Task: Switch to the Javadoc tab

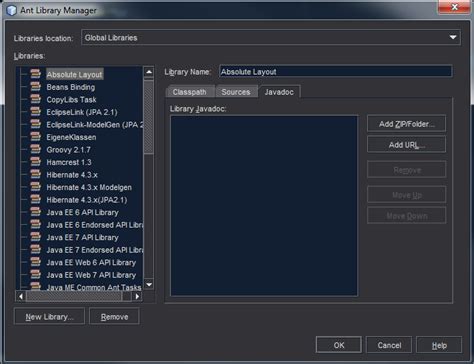Action: (x=279, y=92)
